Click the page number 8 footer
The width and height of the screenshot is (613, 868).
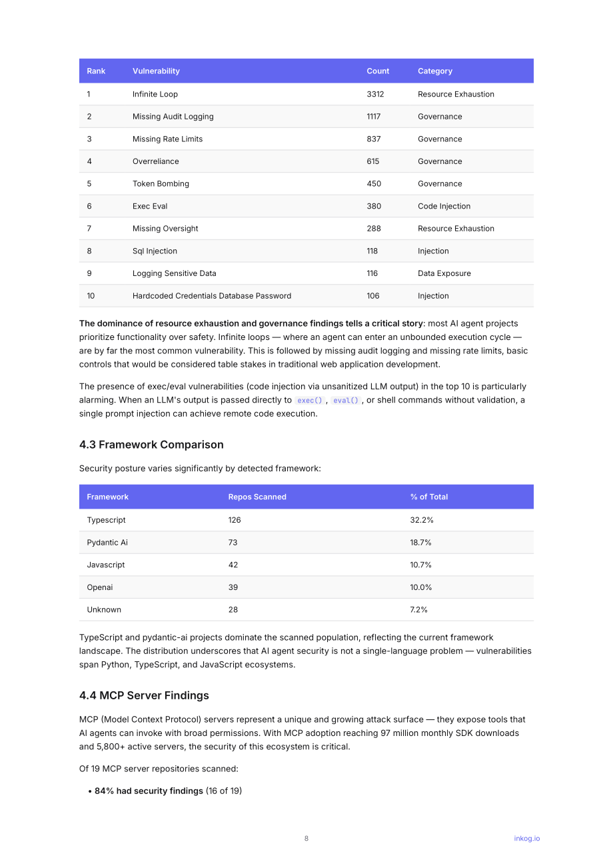tap(306, 839)
